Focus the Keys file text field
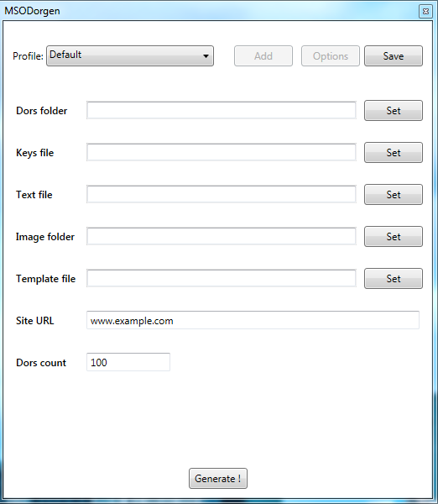The image size is (438, 504). pyautogui.click(x=222, y=152)
